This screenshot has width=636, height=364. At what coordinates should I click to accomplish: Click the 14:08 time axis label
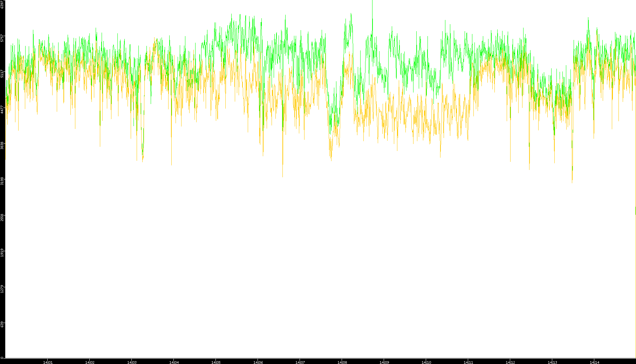click(x=342, y=362)
